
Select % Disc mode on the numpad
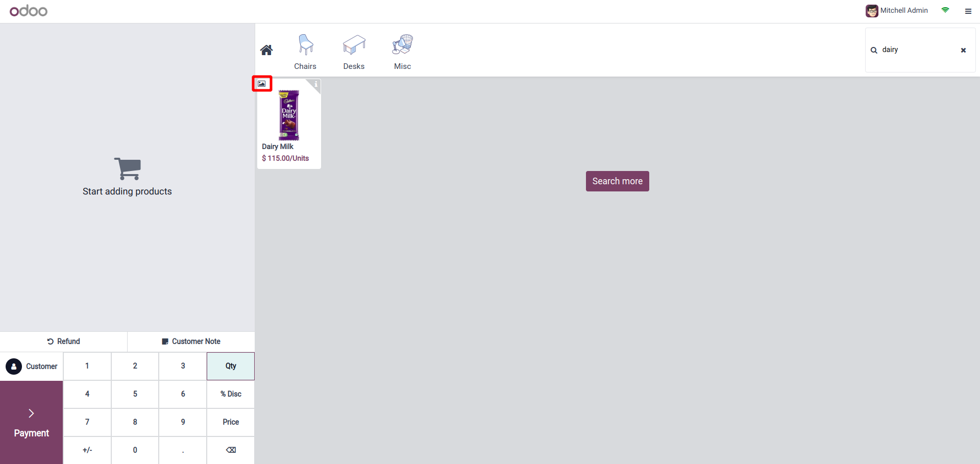point(231,394)
